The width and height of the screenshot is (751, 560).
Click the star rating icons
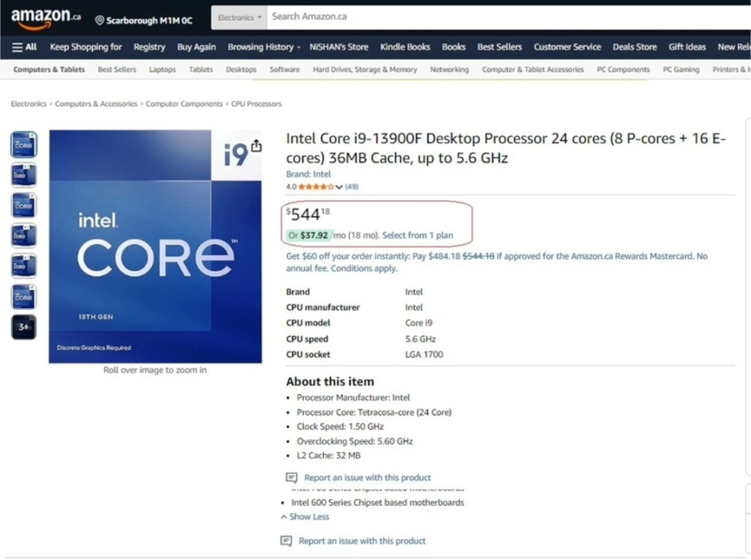(x=316, y=187)
